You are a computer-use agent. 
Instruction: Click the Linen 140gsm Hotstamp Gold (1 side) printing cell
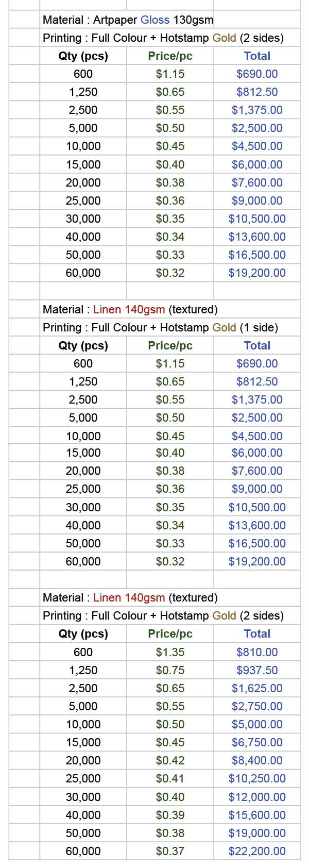point(160,328)
